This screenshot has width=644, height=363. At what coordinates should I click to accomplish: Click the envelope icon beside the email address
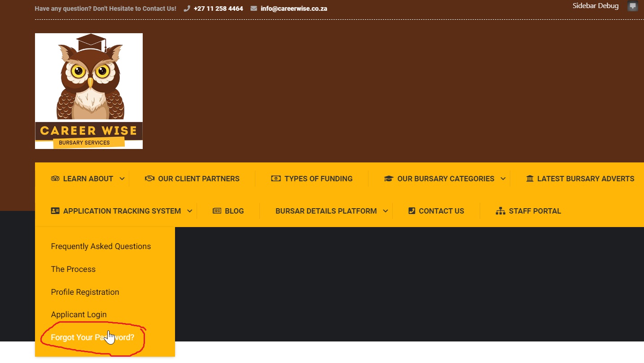click(x=254, y=9)
